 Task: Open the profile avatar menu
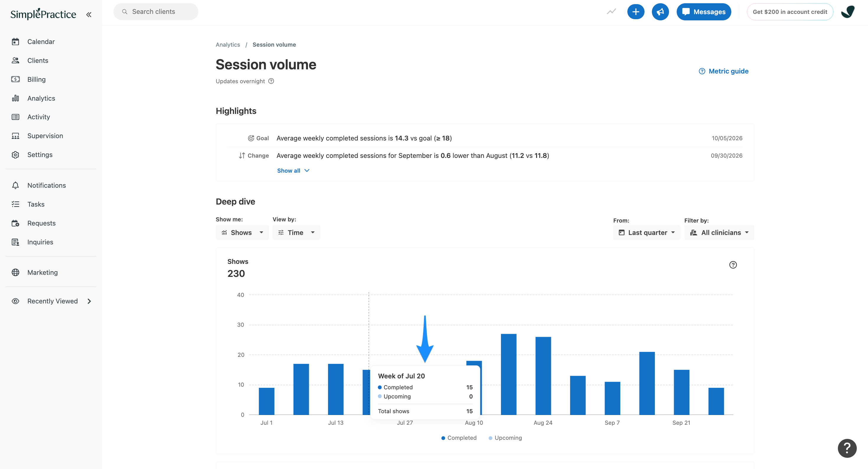[847, 12]
